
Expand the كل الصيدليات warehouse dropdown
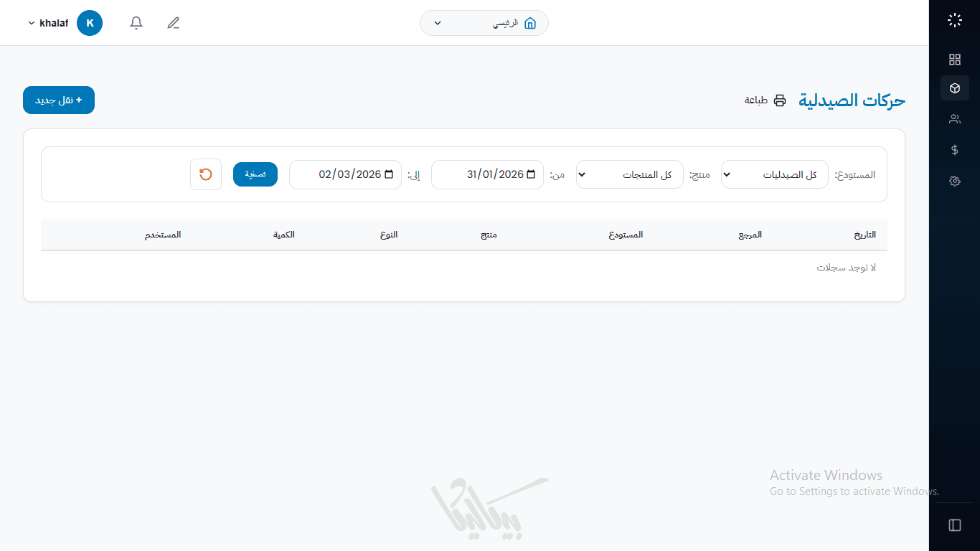click(x=774, y=174)
